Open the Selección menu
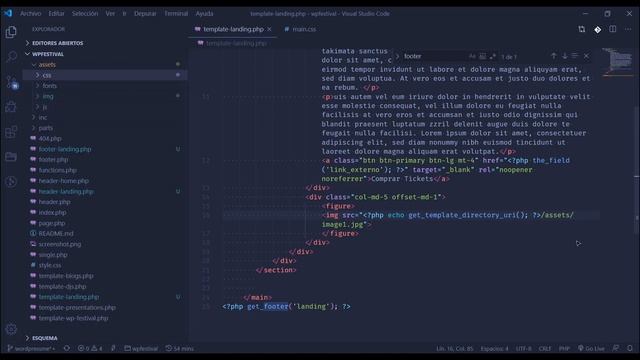The image size is (640, 360). point(85,13)
